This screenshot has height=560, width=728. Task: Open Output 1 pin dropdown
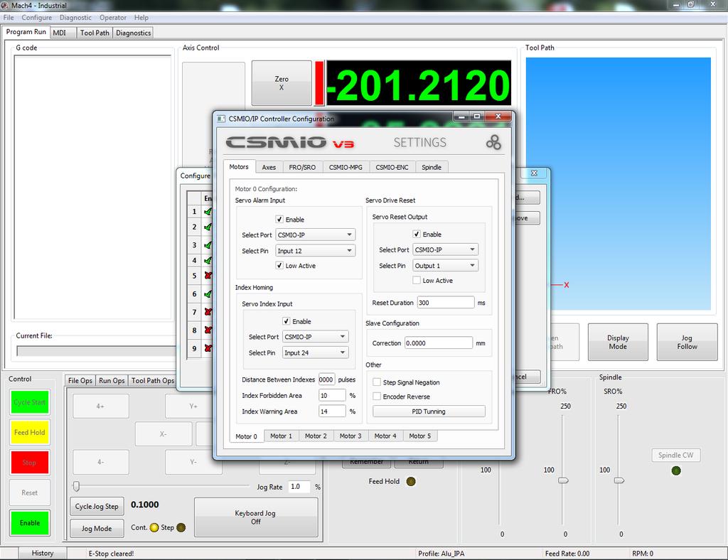pos(445,265)
